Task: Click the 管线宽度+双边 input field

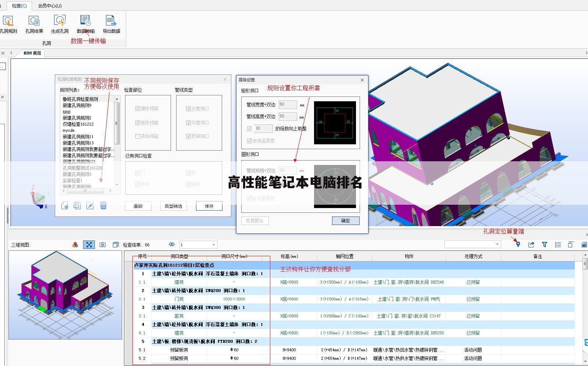Action: tap(288, 105)
